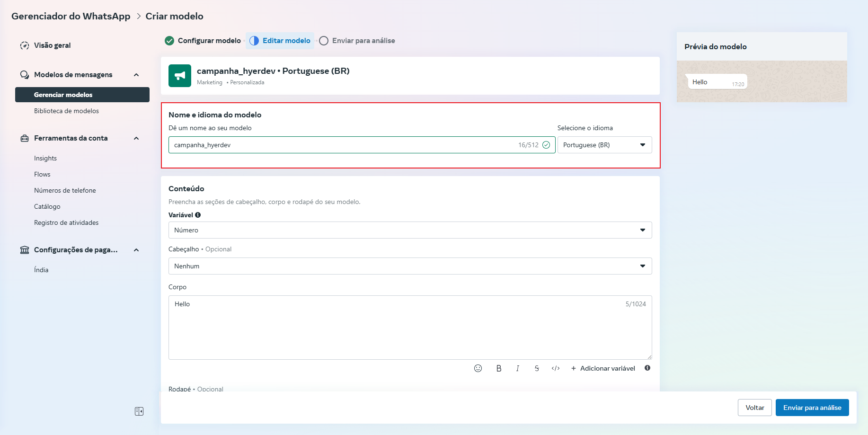Apply monospace code formatting icon
The height and width of the screenshot is (435, 868).
point(556,368)
